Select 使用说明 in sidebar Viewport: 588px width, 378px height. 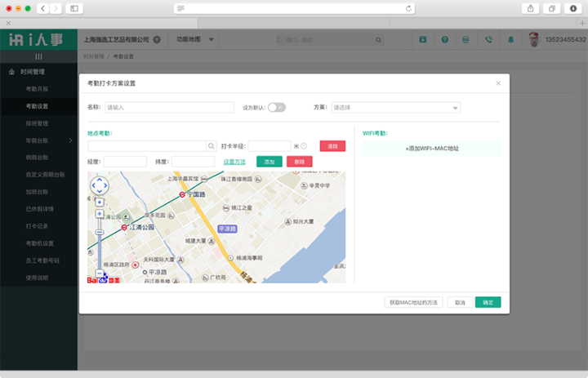pos(37,278)
